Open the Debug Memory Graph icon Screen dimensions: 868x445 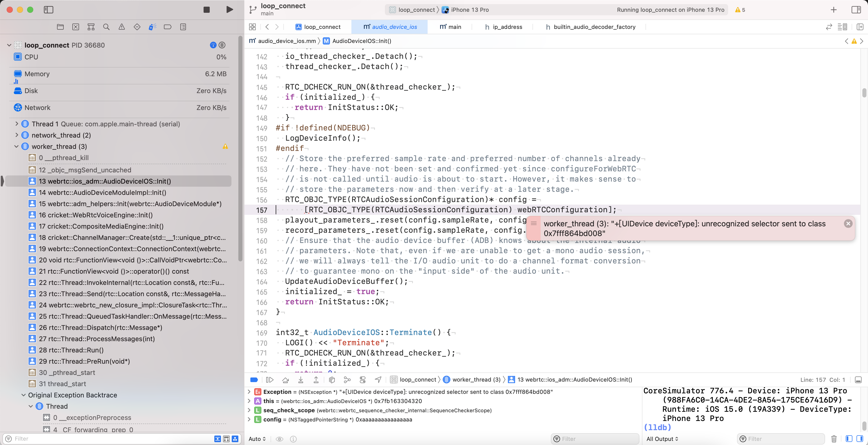pyautogui.click(x=347, y=380)
